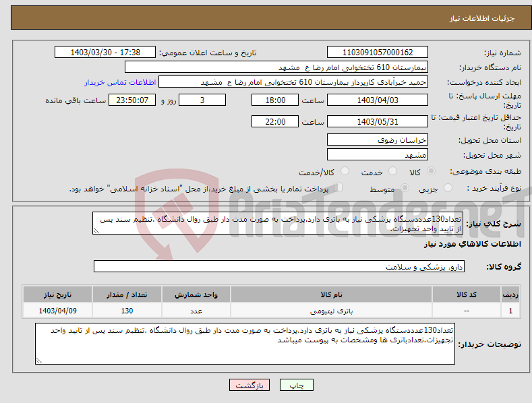The height and width of the screenshot is (403, 532).
Task: Click the remaining days field showing 3
Action: (x=202, y=100)
